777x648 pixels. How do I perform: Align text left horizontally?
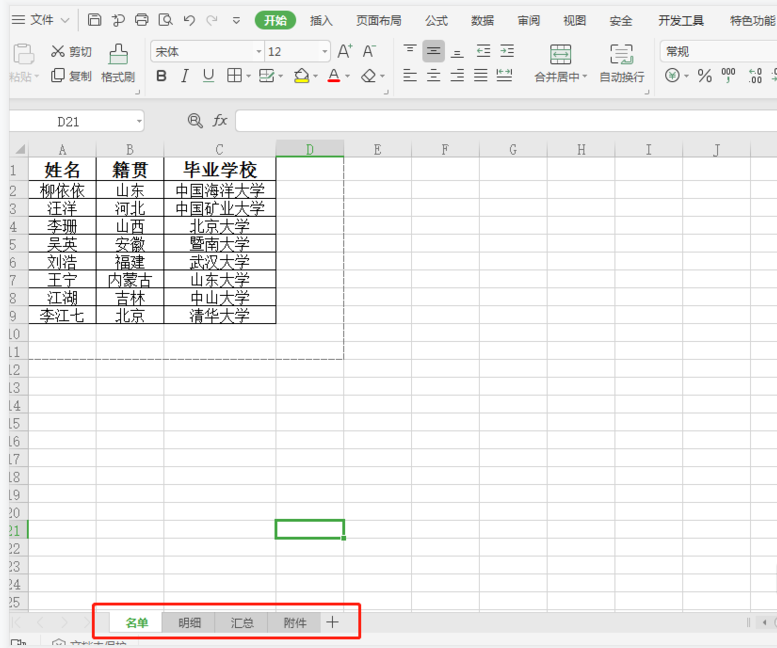click(x=410, y=75)
